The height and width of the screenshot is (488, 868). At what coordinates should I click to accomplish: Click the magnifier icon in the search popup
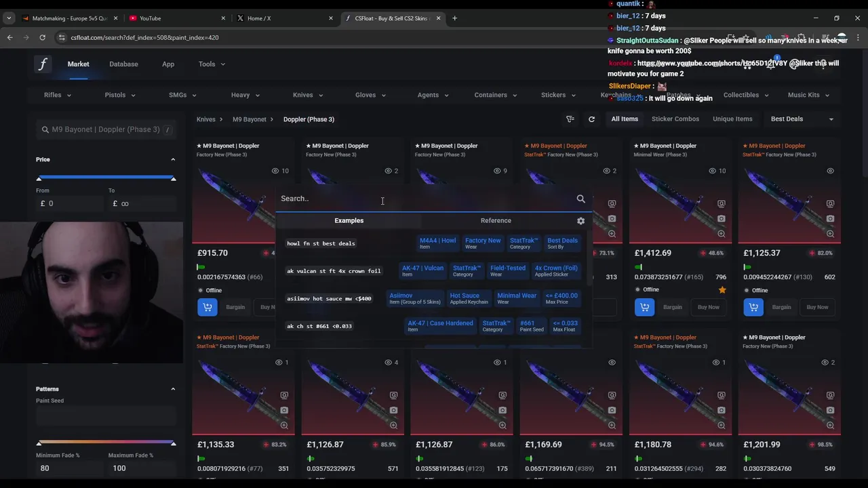(x=580, y=199)
